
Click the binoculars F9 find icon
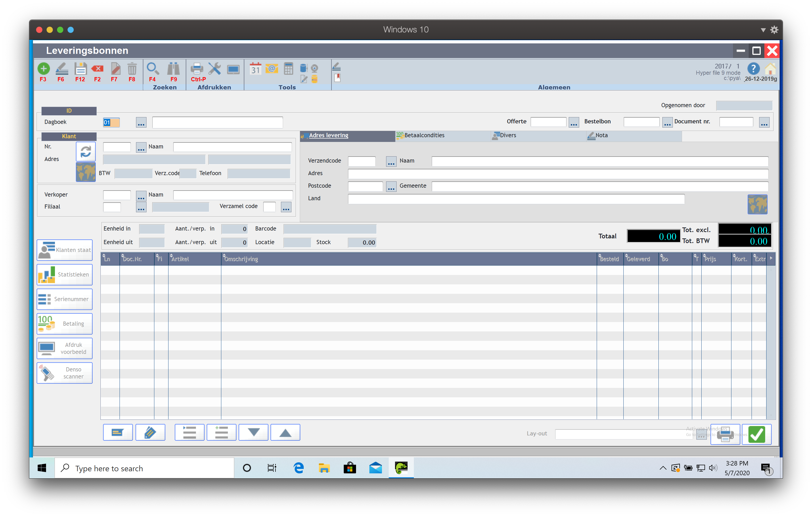(173, 69)
